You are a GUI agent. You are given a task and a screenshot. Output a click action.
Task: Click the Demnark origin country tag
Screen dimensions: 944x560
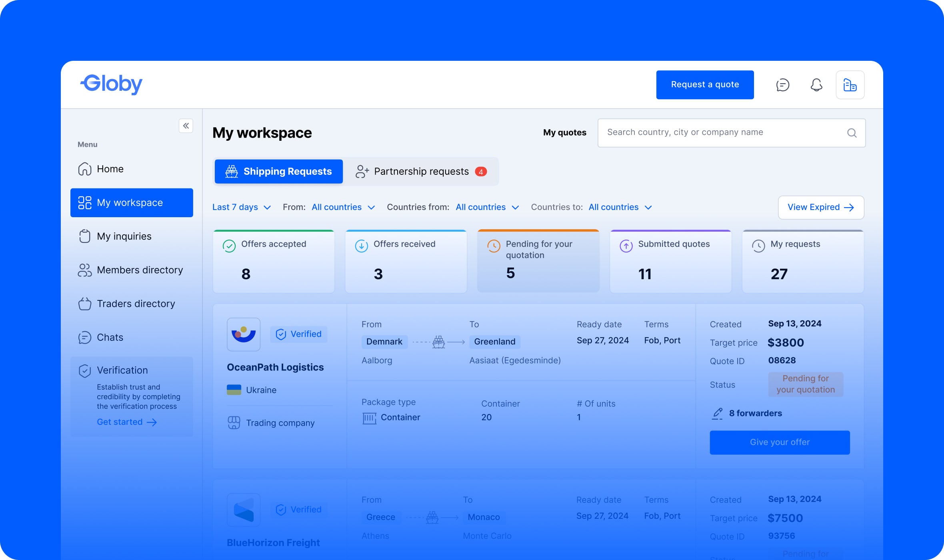pos(384,342)
